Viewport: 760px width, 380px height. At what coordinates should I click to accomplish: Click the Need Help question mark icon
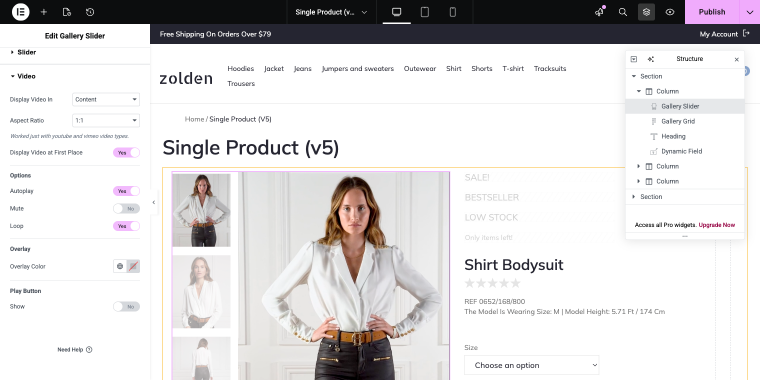(x=89, y=349)
